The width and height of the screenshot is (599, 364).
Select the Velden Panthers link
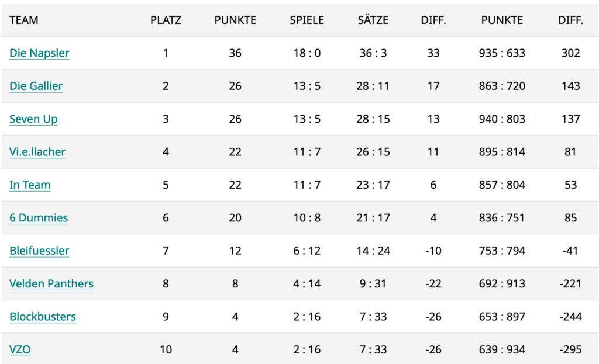coord(51,283)
